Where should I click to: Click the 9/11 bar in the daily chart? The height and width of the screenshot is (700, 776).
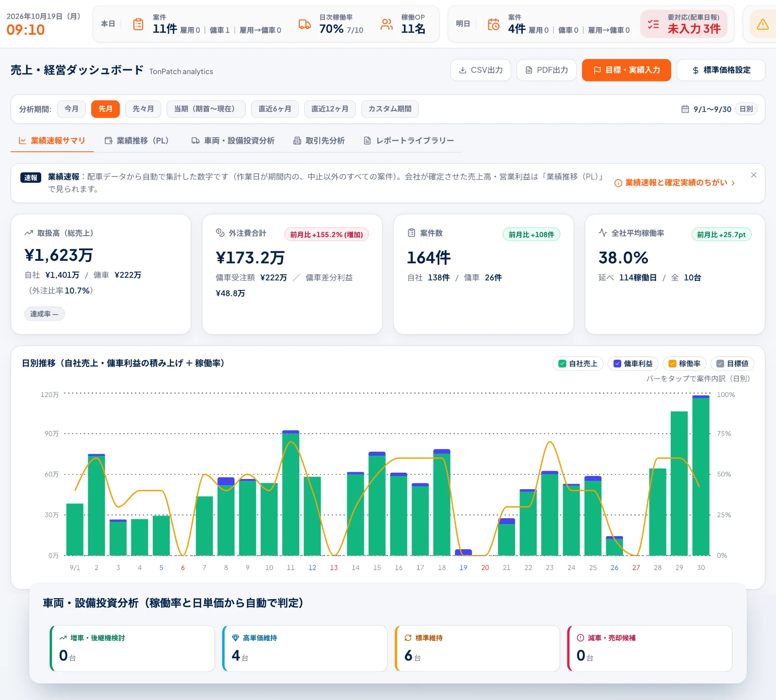pos(291,493)
